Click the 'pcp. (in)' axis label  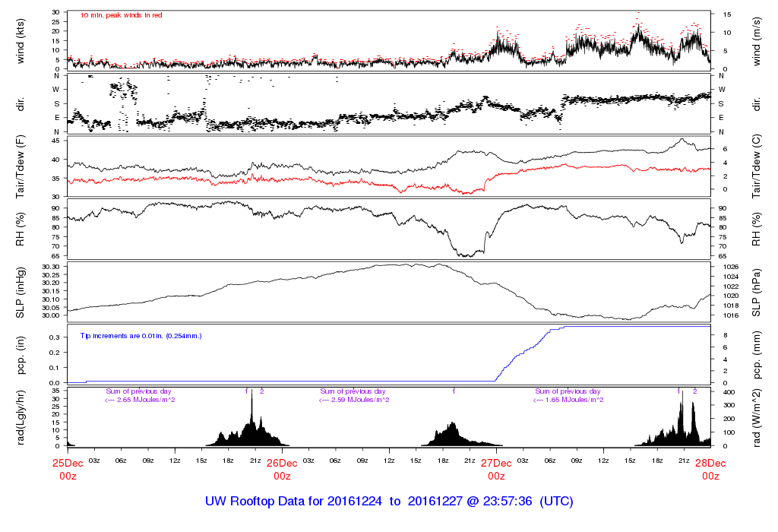tap(21, 356)
